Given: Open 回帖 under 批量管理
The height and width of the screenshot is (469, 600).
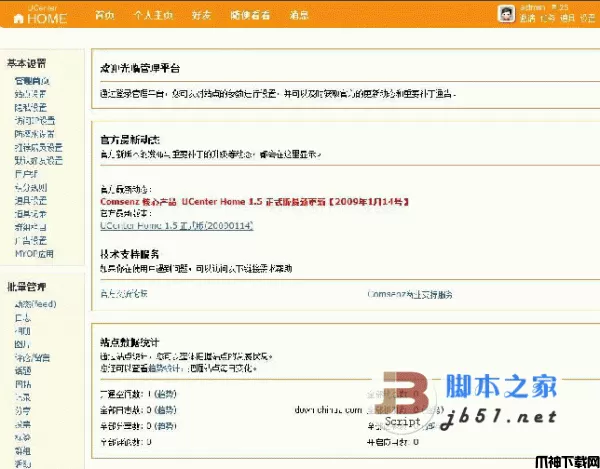Looking at the screenshot, I should point(23,384).
